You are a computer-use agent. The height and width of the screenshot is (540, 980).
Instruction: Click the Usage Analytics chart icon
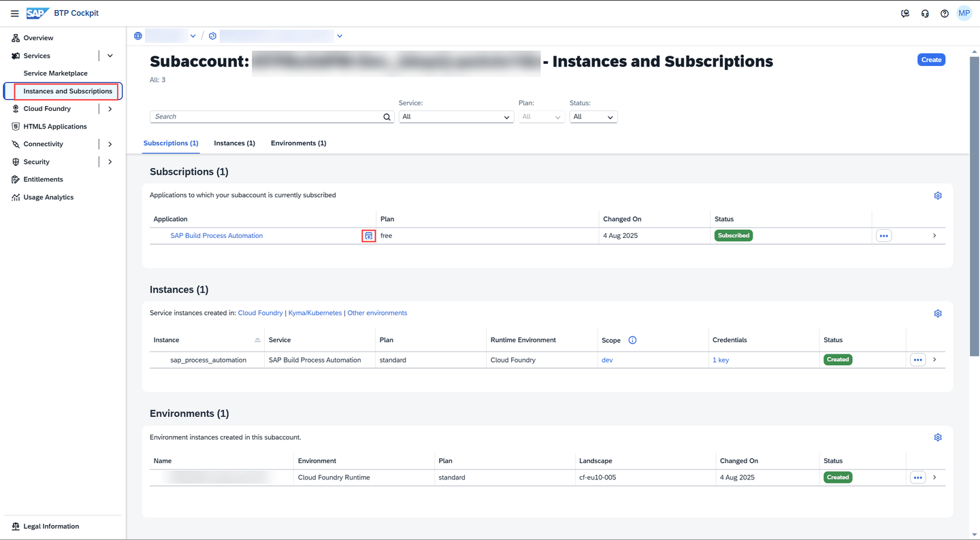tap(16, 197)
